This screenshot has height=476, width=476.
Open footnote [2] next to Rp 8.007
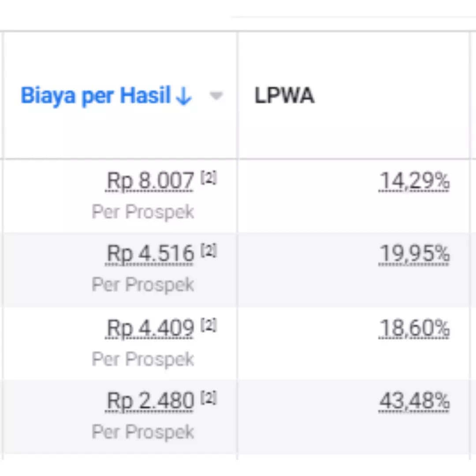(208, 178)
